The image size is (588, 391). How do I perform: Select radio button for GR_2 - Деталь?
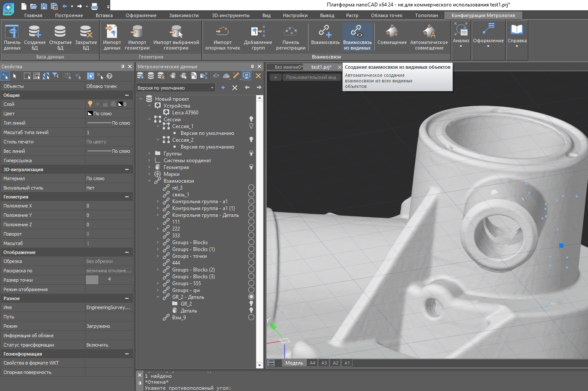pos(251,297)
